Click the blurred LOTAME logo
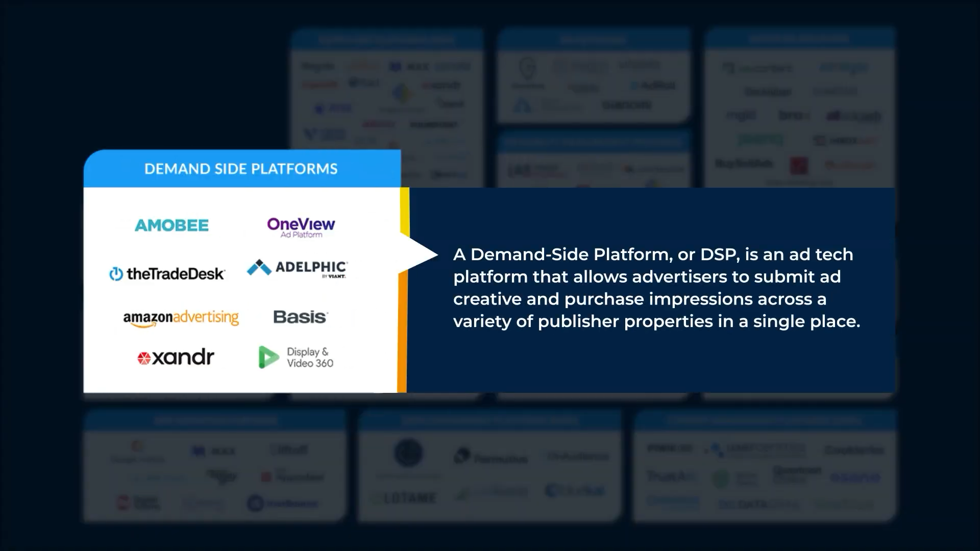Screen dimensions: 980x551 pyautogui.click(x=409, y=497)
